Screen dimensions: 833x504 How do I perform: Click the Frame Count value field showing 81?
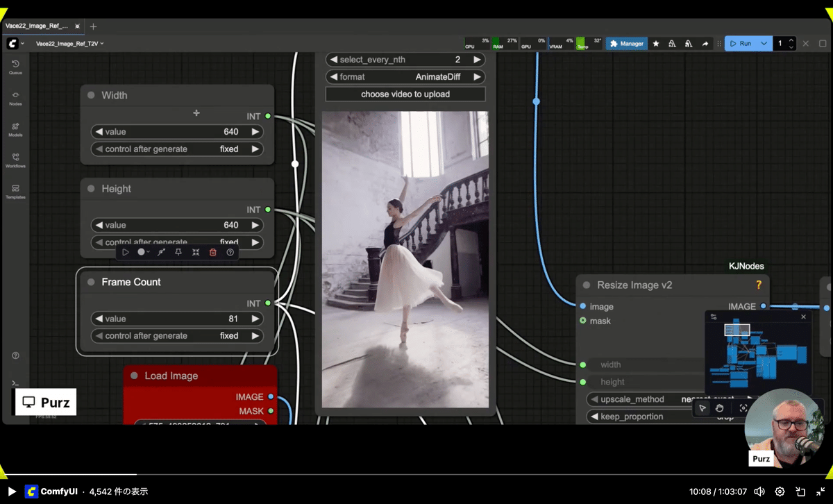tap(177, 319)
